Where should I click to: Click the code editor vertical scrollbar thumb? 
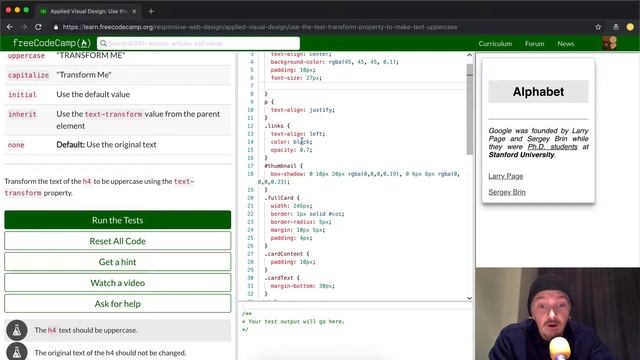470,109
